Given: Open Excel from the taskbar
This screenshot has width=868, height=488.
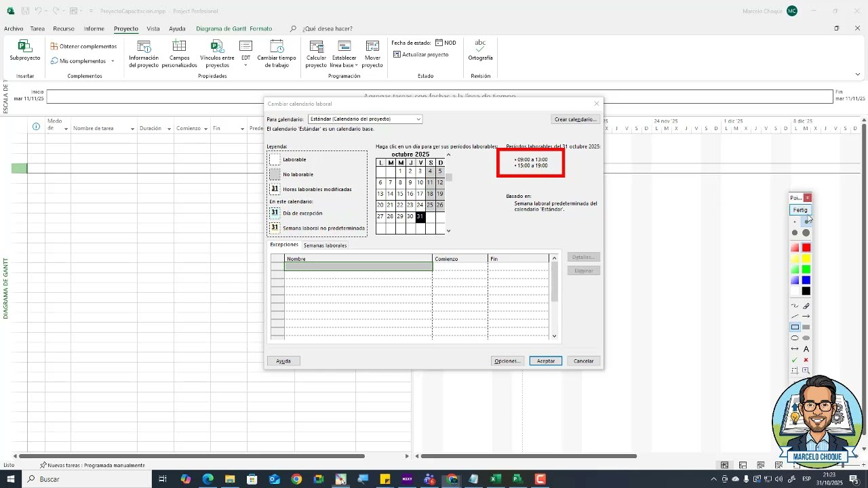Looking at the screenshot, I should (x=496, y=479).
